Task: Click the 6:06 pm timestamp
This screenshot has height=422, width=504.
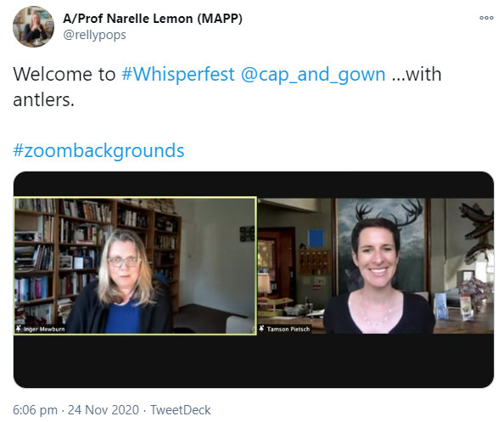Action: pyautogui.click(x=35, y=410)
